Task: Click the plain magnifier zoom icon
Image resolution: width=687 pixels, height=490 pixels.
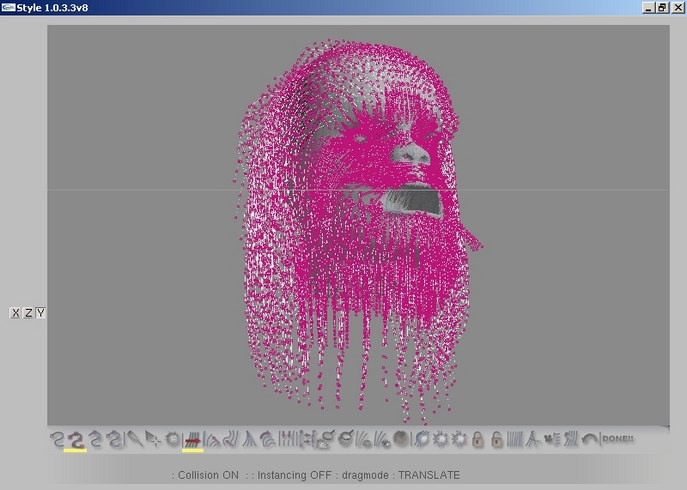Action: tap(346, 438)
